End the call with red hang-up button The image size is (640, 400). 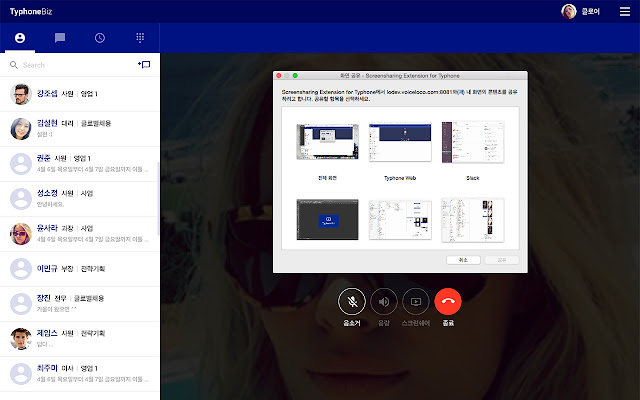[x=448, y=302]
